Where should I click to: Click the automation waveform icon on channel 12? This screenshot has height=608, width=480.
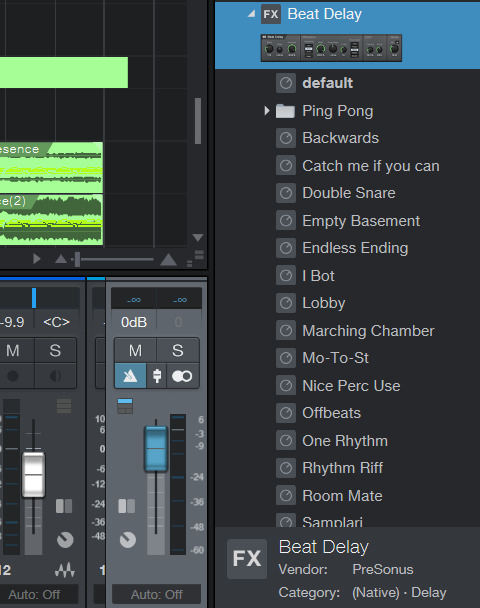pyautogui.click(x=64, y=570)
